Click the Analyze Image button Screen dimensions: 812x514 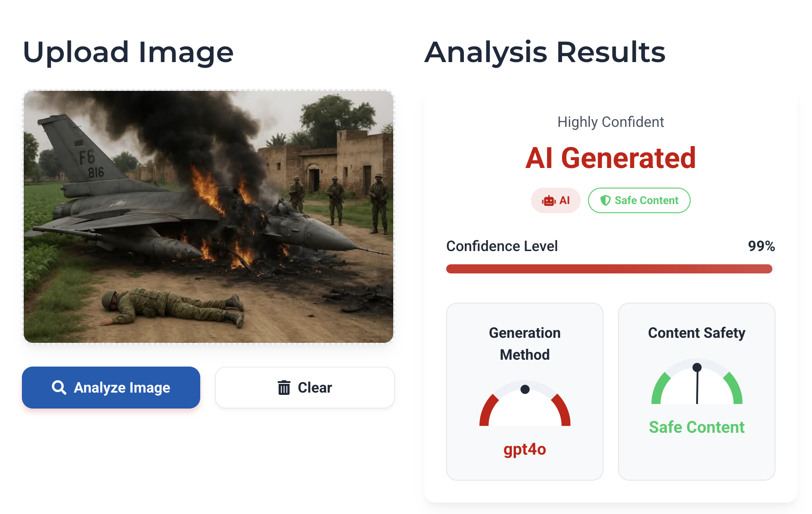(111, 388)
